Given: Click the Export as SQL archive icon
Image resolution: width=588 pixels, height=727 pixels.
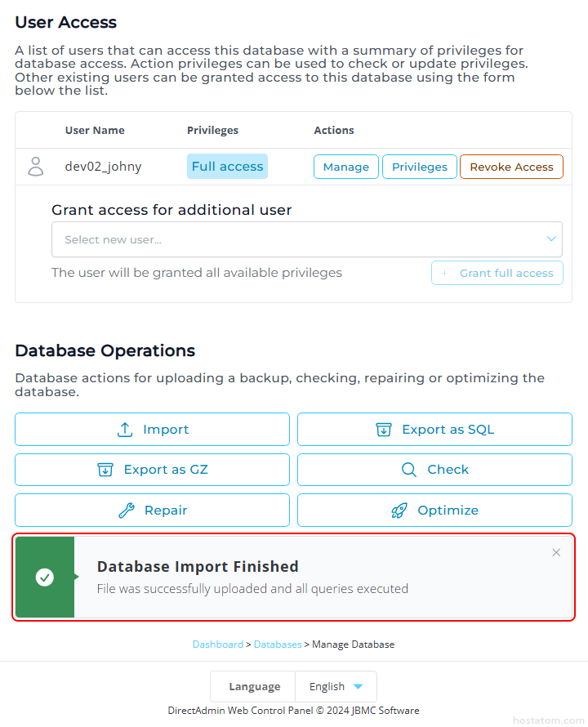Looking at the screenshot, I should (x=384, y=430).
